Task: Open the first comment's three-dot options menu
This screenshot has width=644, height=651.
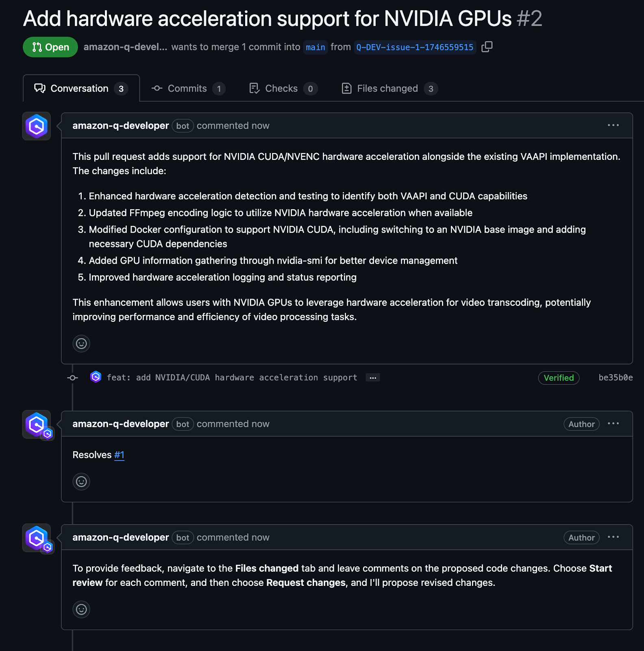Action: coord(613,125)
